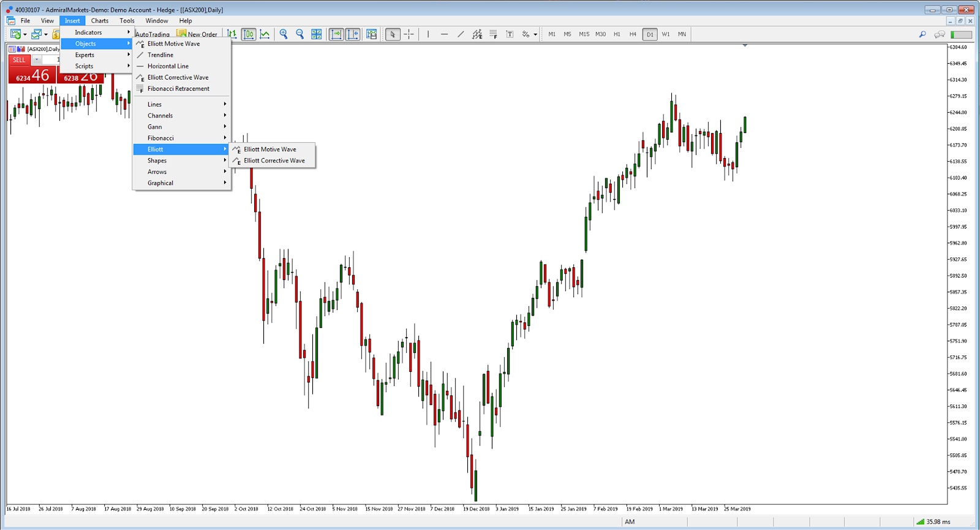Click the Tile Windows icon

coord(316,34)
